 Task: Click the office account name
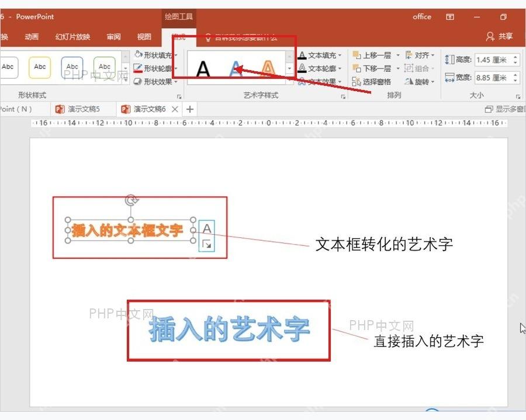coord(421,16)
